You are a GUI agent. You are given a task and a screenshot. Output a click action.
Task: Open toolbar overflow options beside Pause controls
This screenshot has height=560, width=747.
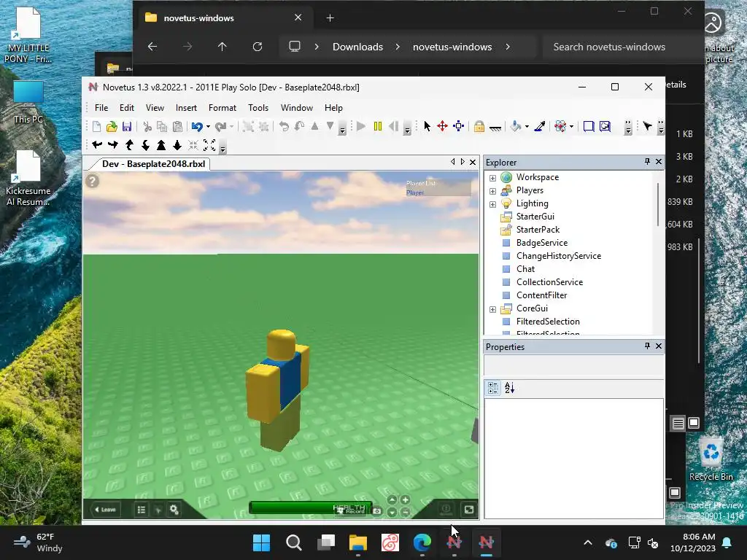click(x=407, y=128)
